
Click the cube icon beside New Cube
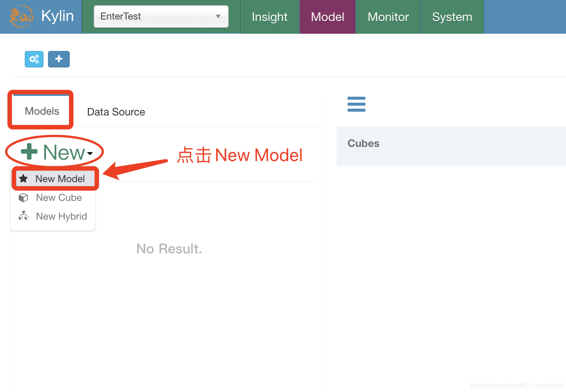[23, 197]
